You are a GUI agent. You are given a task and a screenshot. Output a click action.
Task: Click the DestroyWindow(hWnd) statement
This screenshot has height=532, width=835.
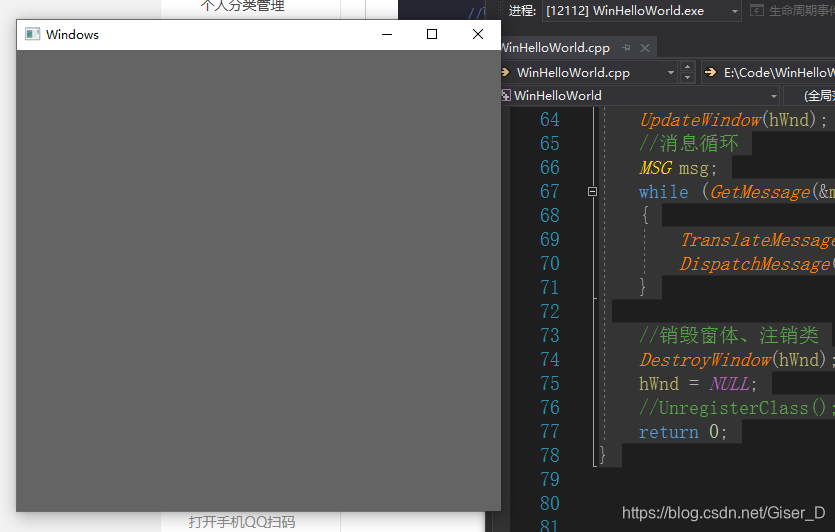tap(737, 360)
